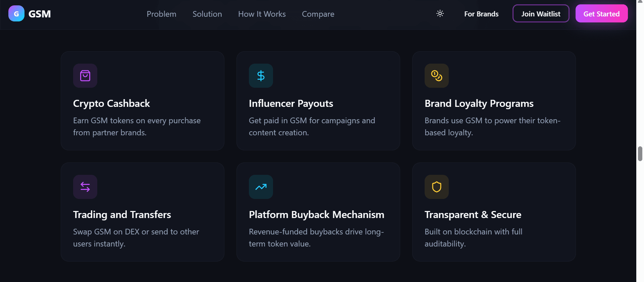Click the GSM gradient logo icon
This screenshot has height=282, width=644.
pyautogui.click(x=16, y=14)
